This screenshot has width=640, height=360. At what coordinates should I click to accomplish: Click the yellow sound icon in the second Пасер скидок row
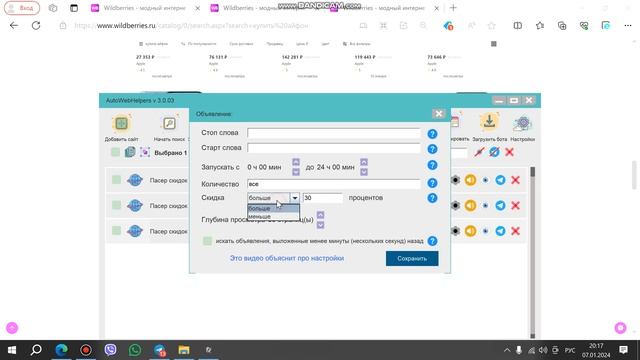tap(470, 206)
